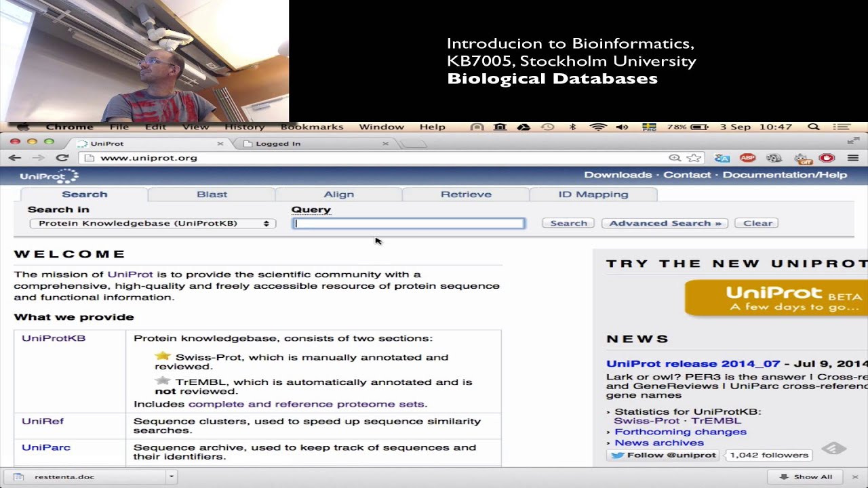Open the Help menu
The image size is (868, 488).
pyautogui.click(x=432, y=127)
